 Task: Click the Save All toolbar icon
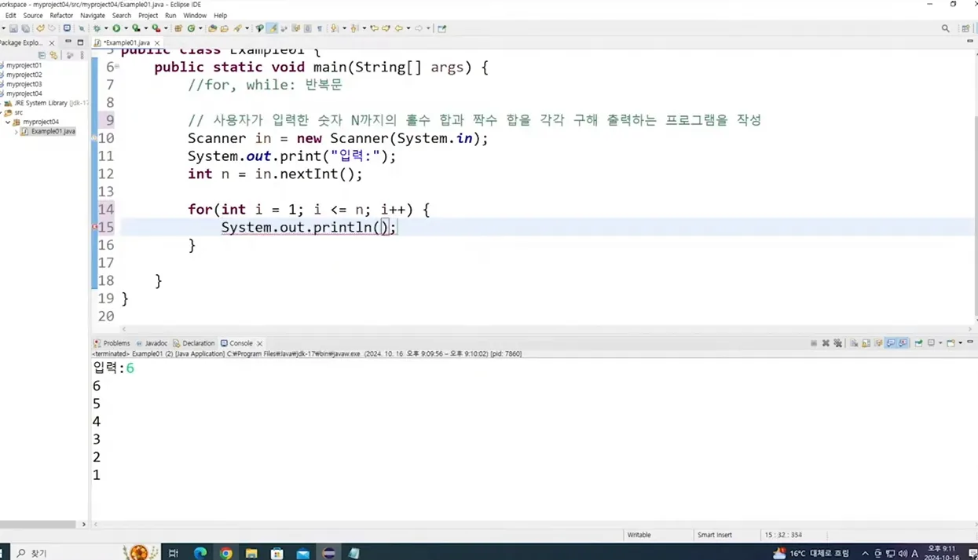point(25,28)
